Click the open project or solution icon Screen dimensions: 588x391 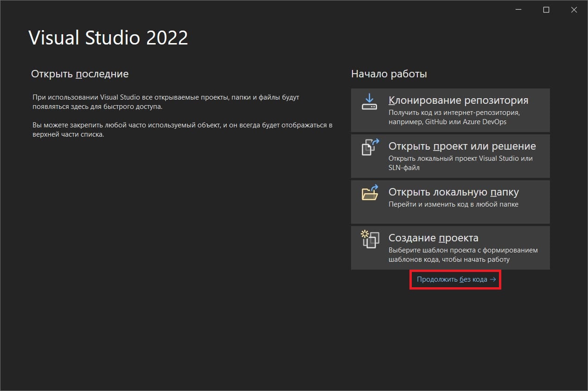point(370,147)
